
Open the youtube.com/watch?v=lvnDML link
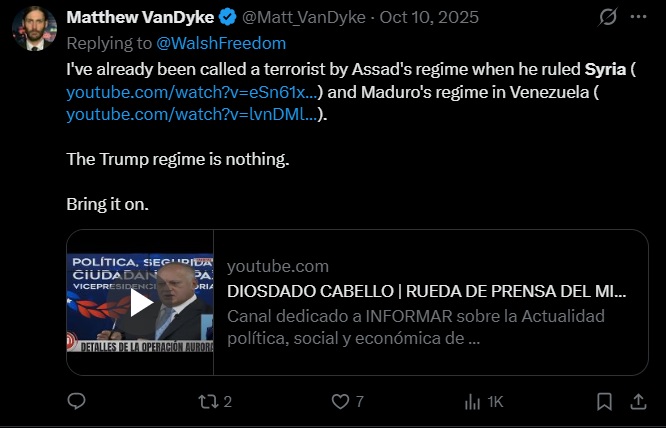(x=193, y=114)
